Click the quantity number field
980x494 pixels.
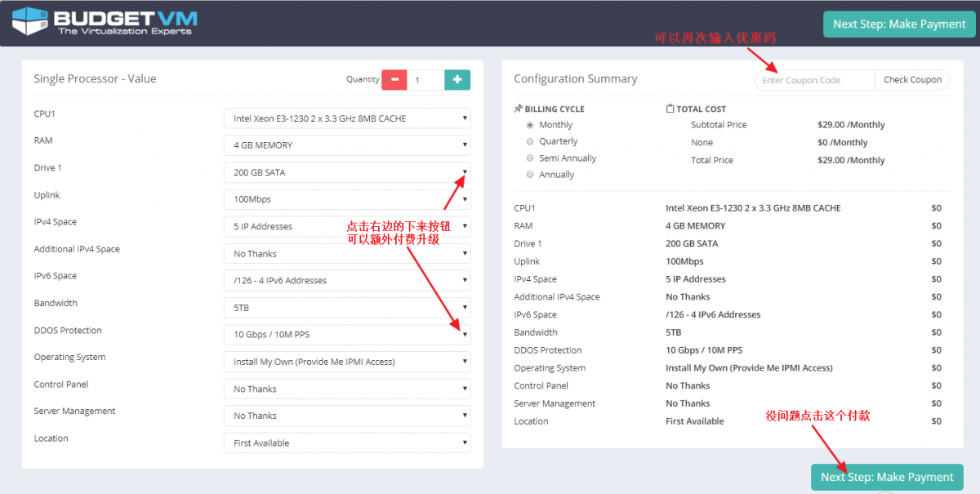coord(425,80)
